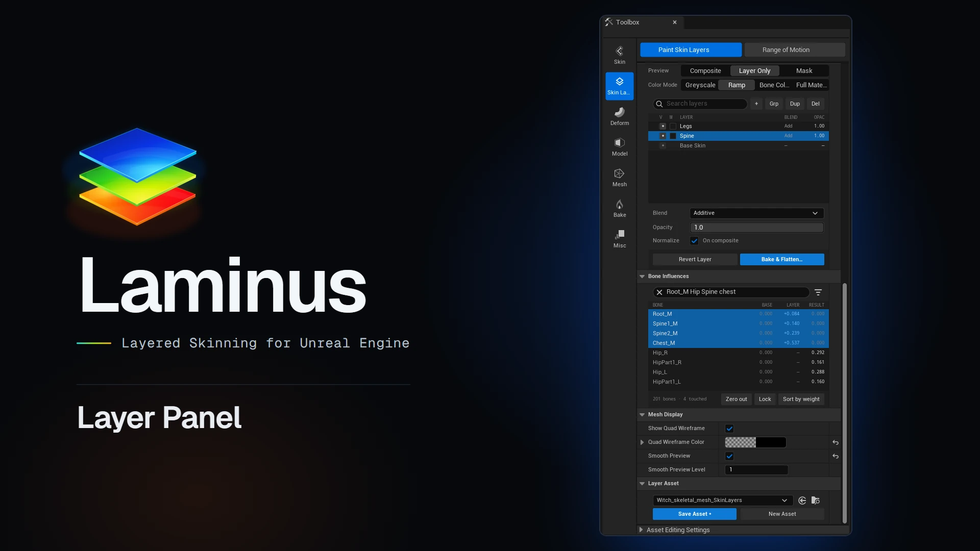Toggle visibility of the Legs layer
This screenshot has width=980, height=551.
coord(663,126)
